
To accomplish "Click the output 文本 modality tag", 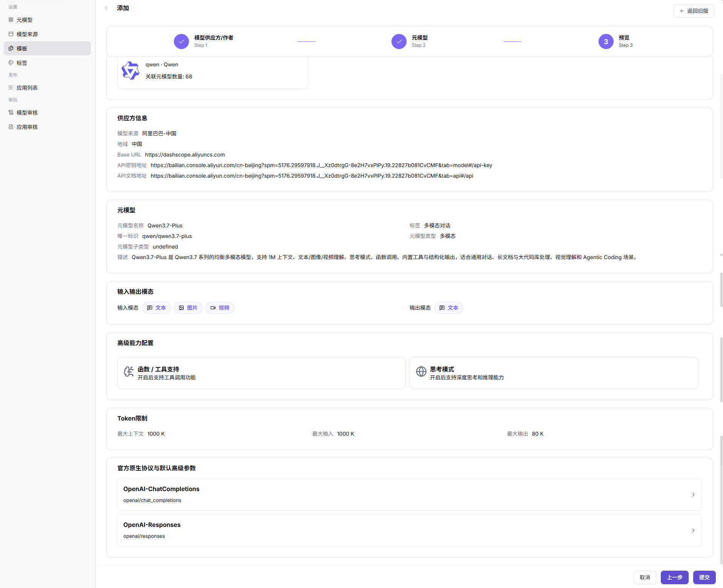I will click(449, 308).
